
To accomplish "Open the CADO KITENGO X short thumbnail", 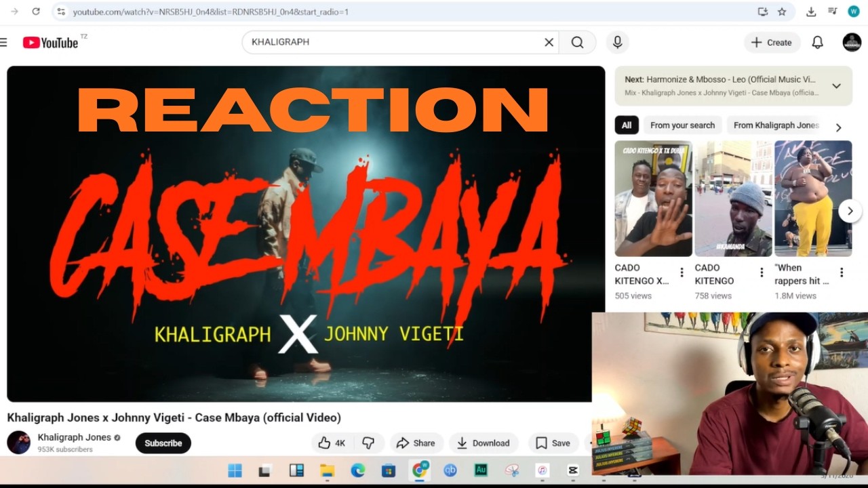I will pyautogui.click(x=653, y=199).
